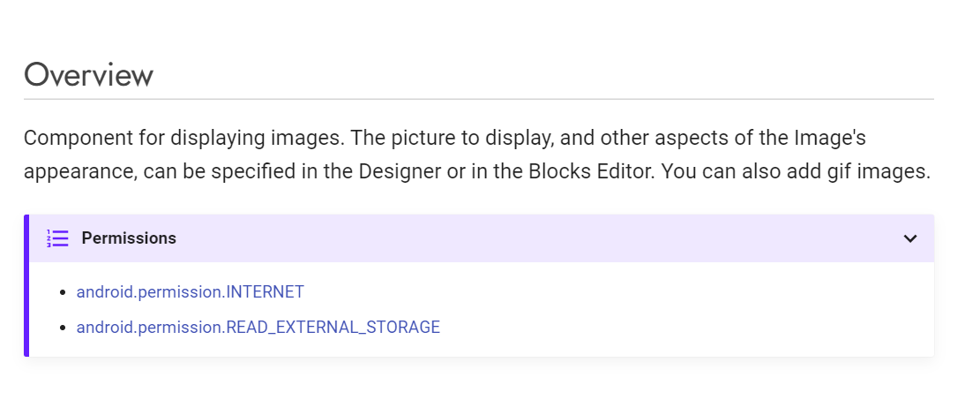Click the white body area beside the permission links
The width and height of the screenshot is (980, 400).
pos(687,309)
